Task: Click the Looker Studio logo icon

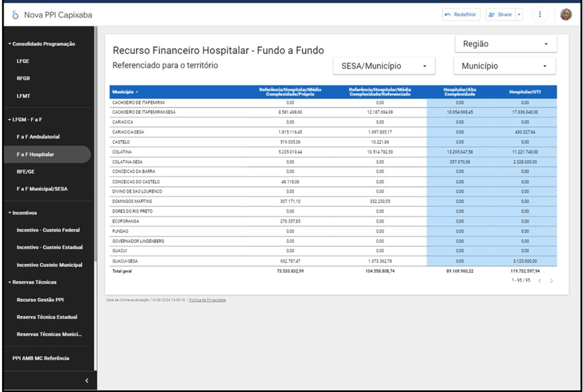Action: point(15,15)
